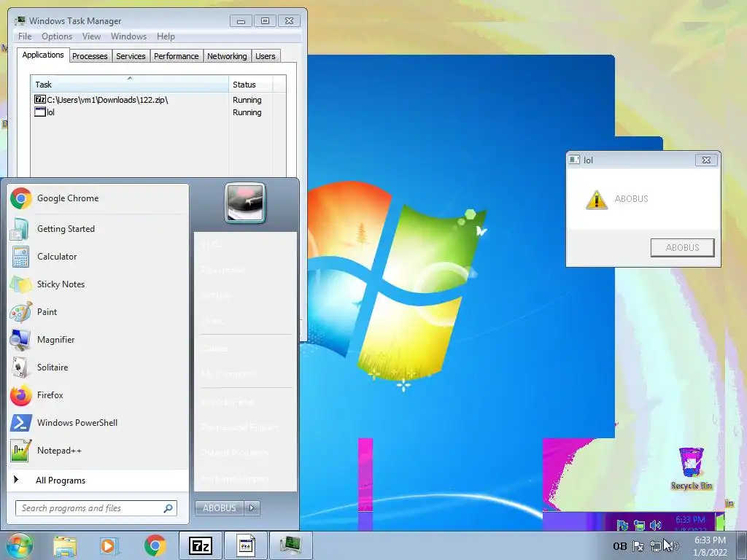Click the user account picture in the Start menu
The width and height of the screenshot is (747, 560).
point(245,203)
